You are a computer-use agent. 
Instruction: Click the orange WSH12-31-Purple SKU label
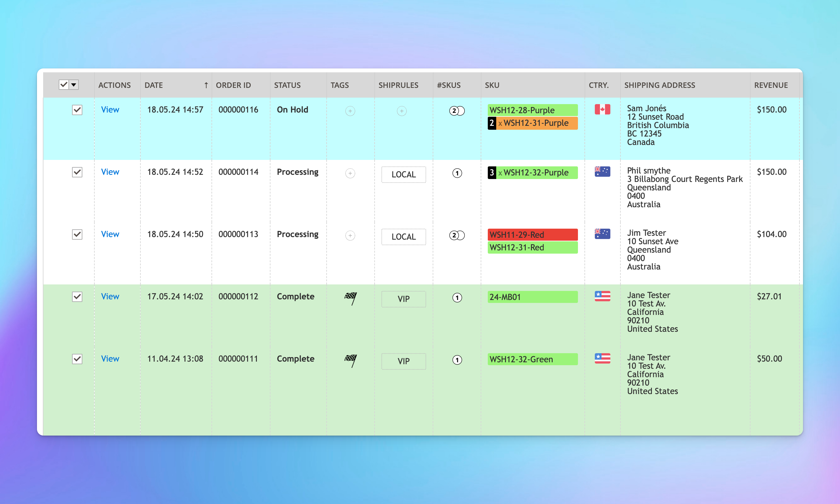(537, 123)
